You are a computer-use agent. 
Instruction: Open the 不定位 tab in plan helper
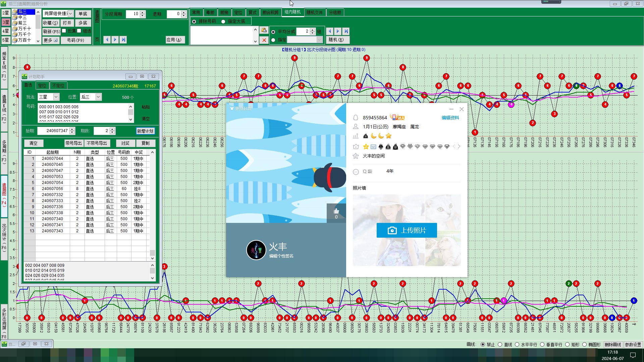58,86
